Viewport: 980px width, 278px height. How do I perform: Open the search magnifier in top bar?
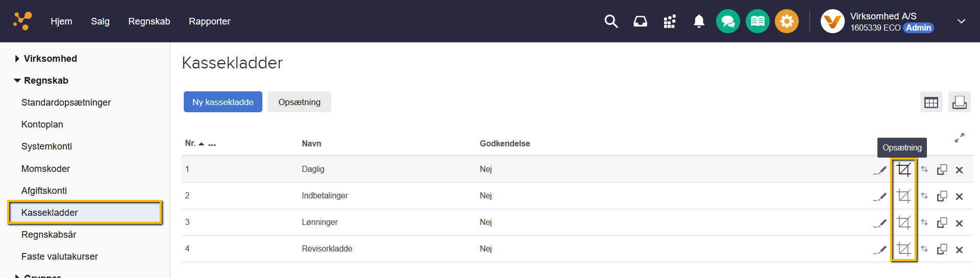coord(611,21)
